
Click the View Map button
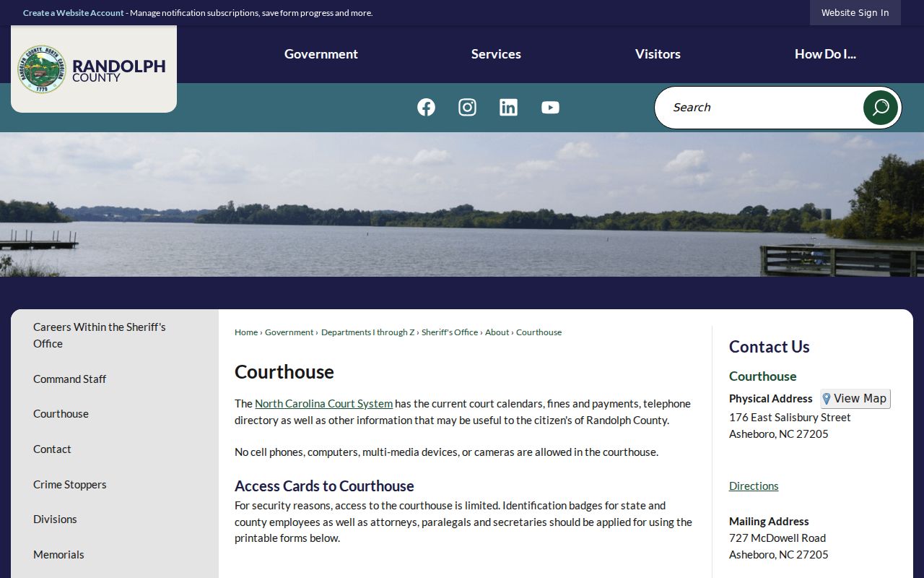(855, 399)
